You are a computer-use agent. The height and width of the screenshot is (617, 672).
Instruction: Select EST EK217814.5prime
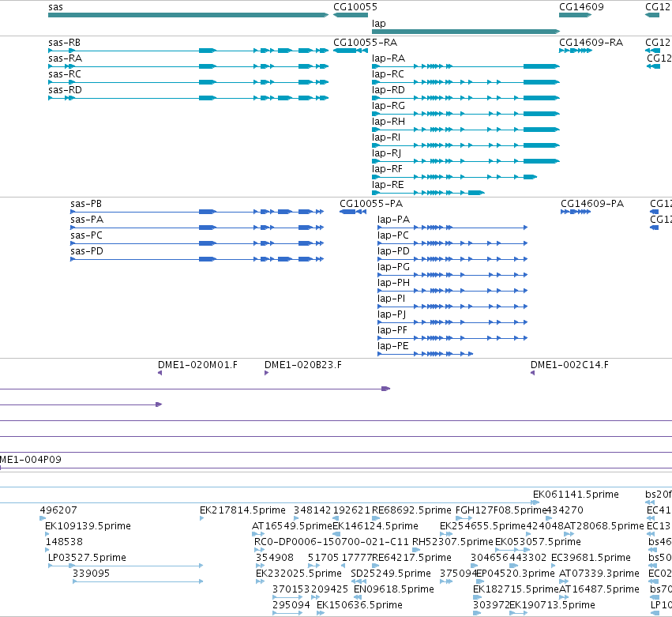coord(202,518)
